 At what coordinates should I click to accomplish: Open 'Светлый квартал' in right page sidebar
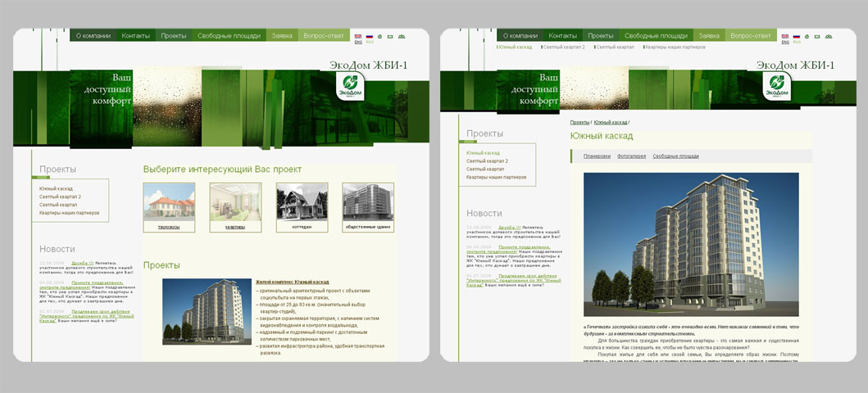pos(485,169)
